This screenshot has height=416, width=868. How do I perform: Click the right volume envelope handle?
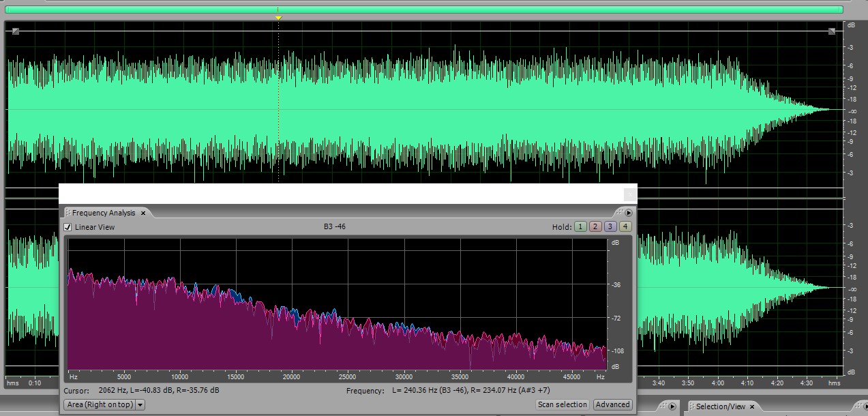[x=832, y=31]
